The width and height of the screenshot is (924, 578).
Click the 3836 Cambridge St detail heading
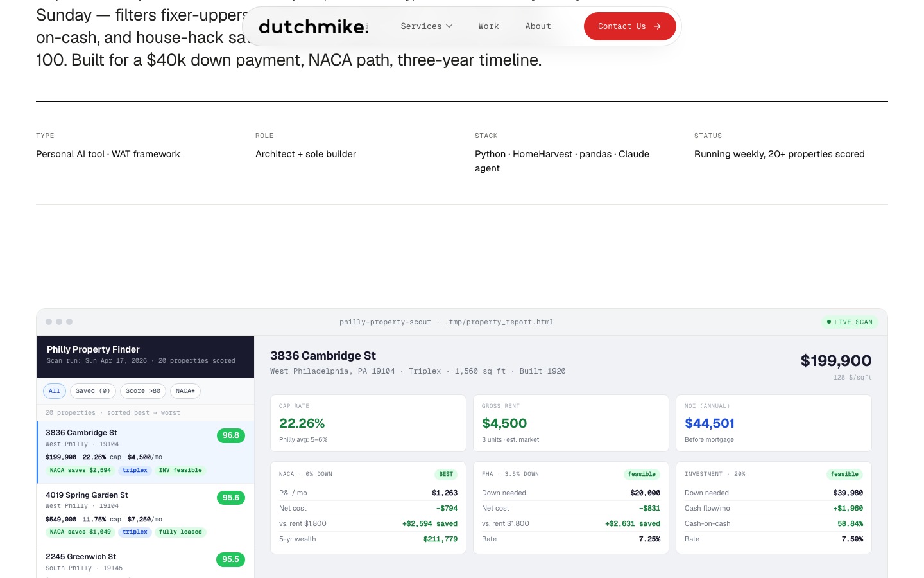click(323, 356)
